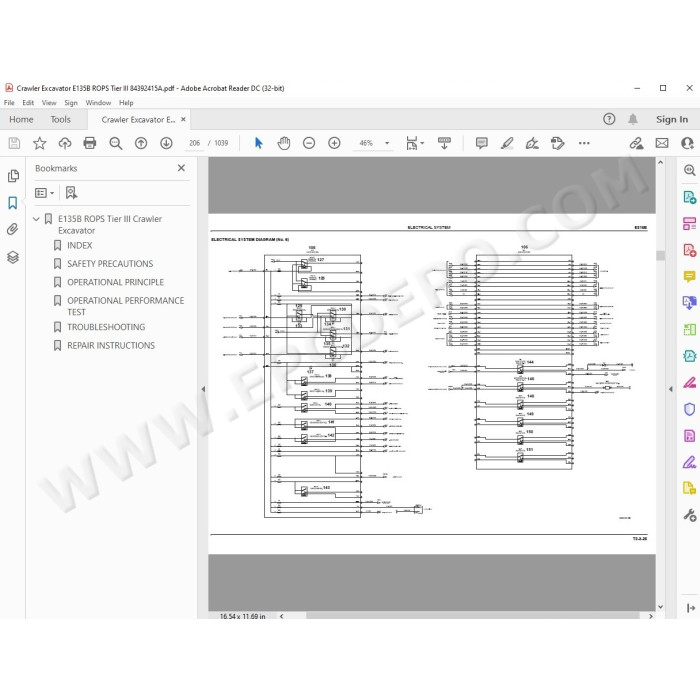The height and width of the screenshot is (700, 700).
Task: Go to previous page arrow icon
Action: (141, 143)
